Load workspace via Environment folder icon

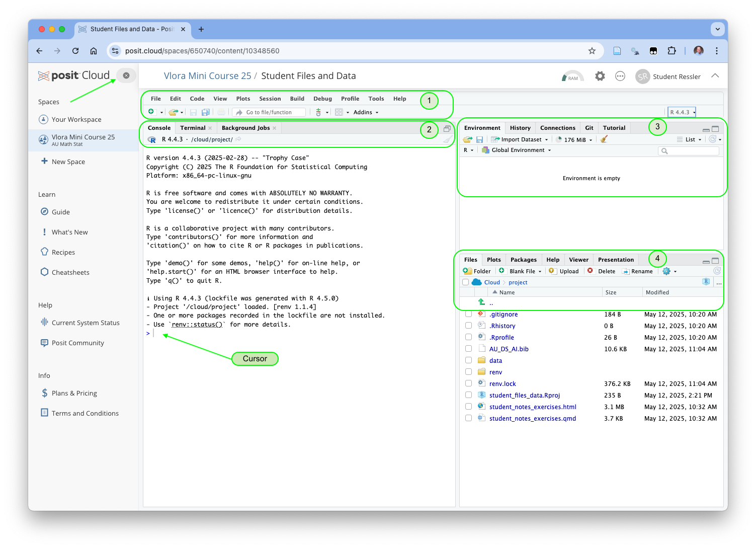[x=468, y=139]
